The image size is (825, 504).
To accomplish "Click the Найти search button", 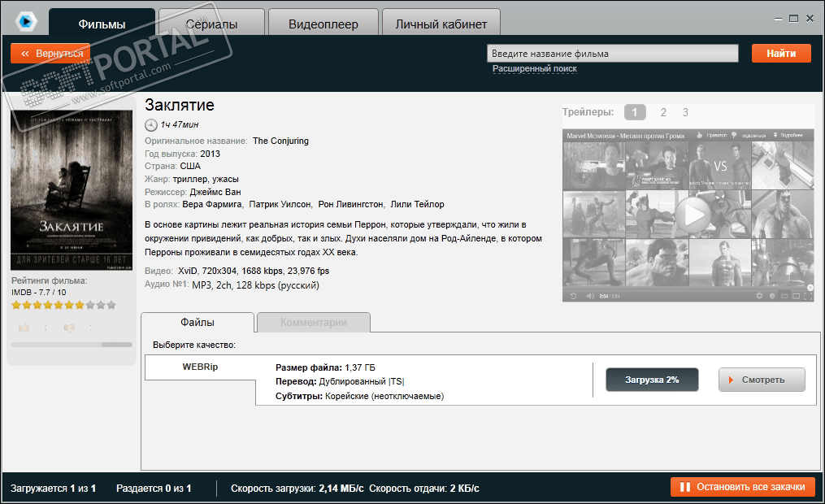I will point(781,53).
